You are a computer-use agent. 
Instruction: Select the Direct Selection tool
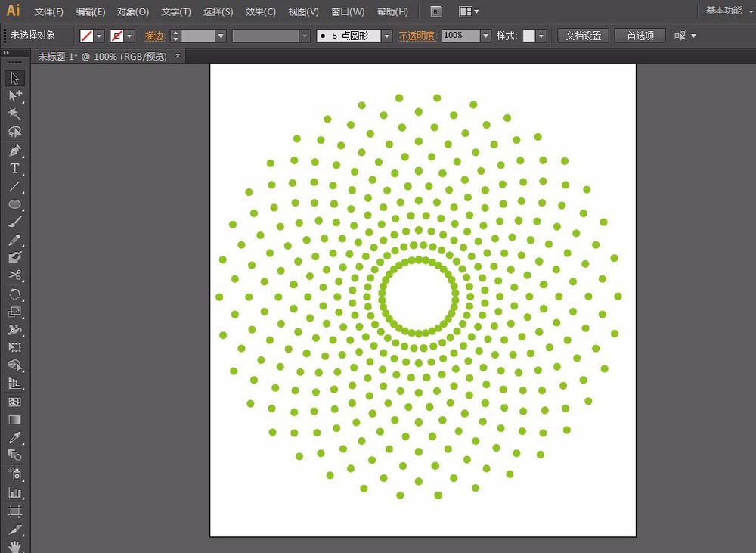(x=14, y=95)
